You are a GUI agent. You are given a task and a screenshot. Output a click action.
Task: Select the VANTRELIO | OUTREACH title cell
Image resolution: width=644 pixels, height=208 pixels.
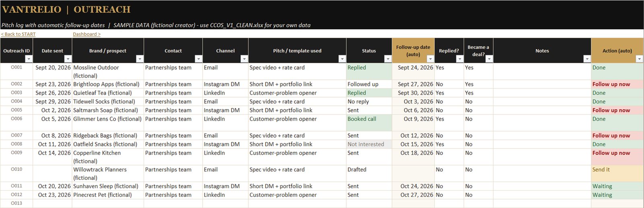click(x=66, y=9)
